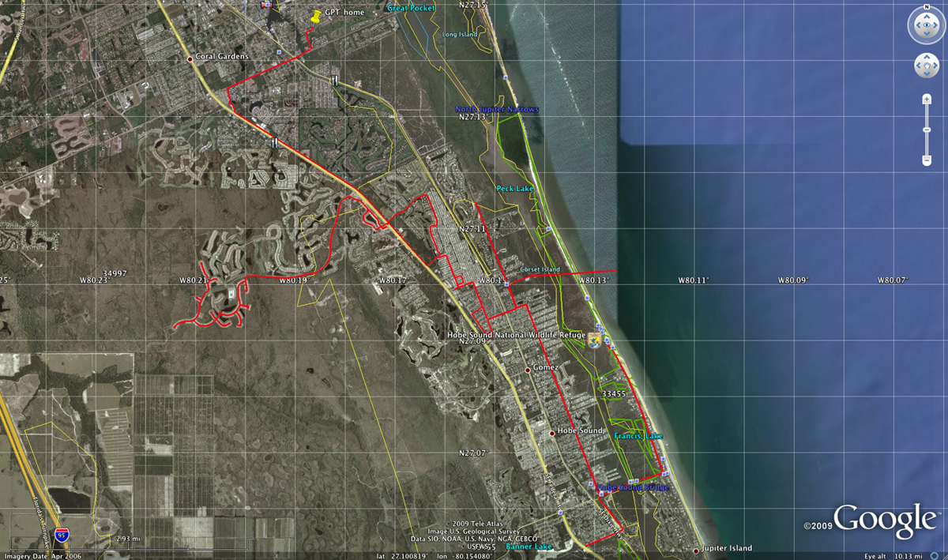Click the Jupiter Island label

pyautogui.click(x=728, y=548)
